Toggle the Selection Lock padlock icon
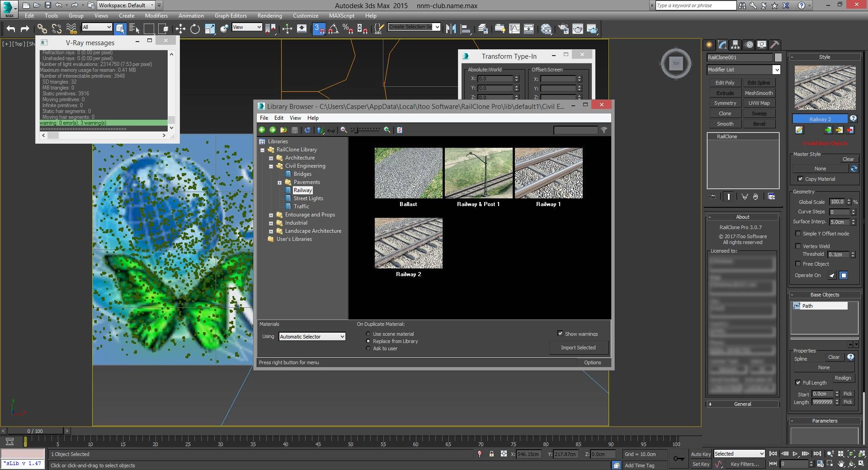Image resolution: width=868 pixels, height=470 pixels. click(491, 454)
